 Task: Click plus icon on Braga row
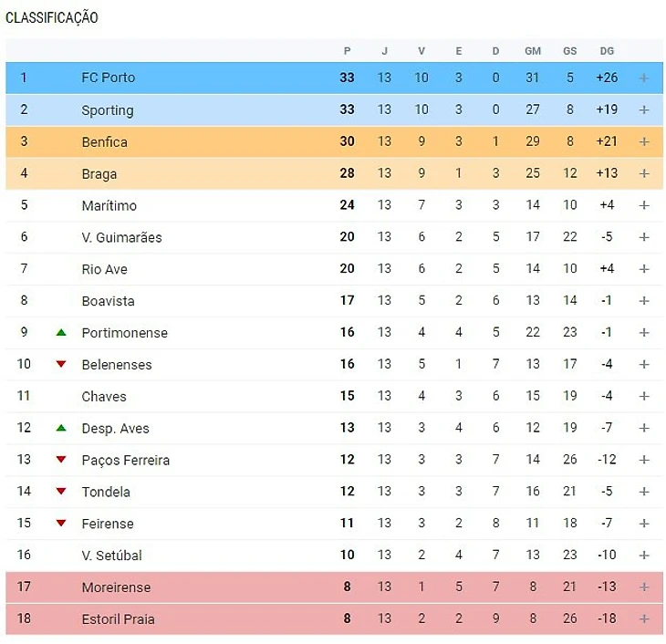[x=643, y=174]
